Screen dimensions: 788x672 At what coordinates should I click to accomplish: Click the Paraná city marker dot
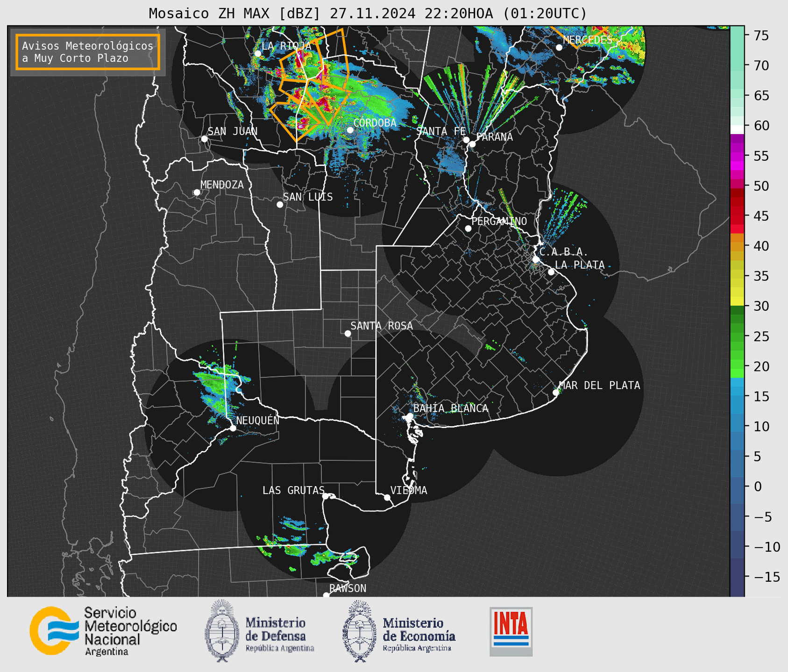pyautogui.click(x=472, y=144)
